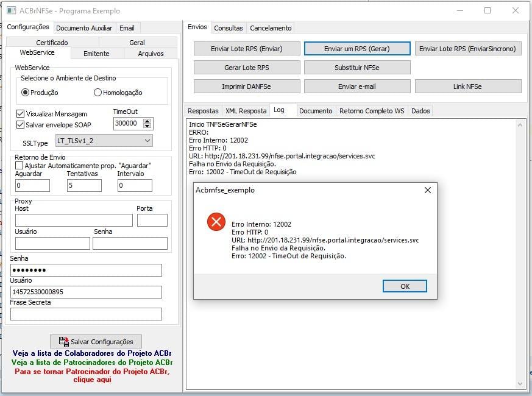
Task: Toggle Salvar envelope SOAP checkbox
Action: (x=20, y=124)
